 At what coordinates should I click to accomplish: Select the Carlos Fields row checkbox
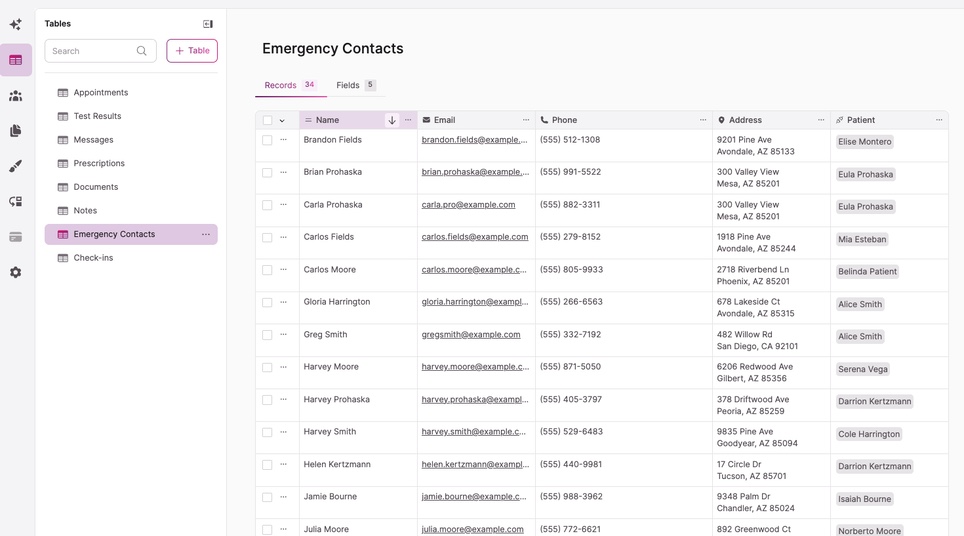pos(267,237)
